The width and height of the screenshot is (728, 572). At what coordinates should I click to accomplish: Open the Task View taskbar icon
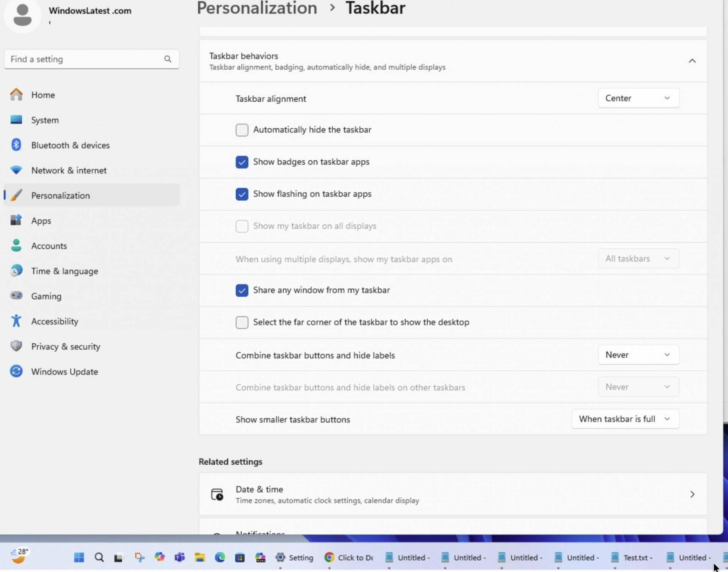(118, 557)
